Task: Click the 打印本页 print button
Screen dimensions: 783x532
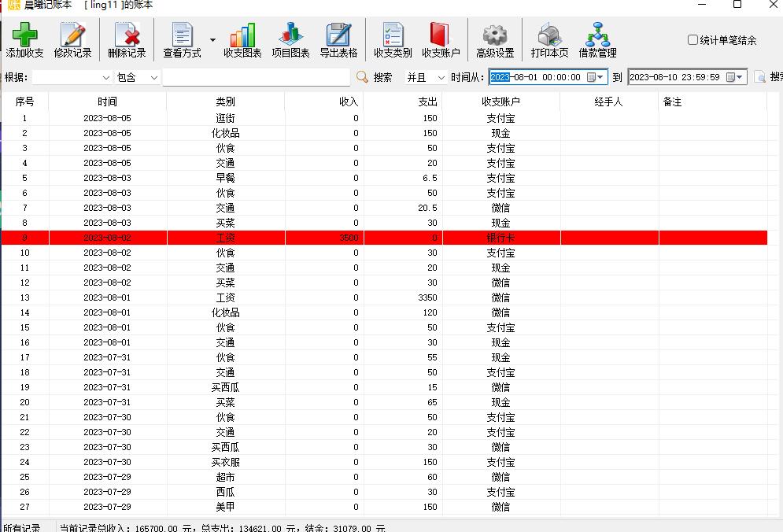Action: [549, 38]
